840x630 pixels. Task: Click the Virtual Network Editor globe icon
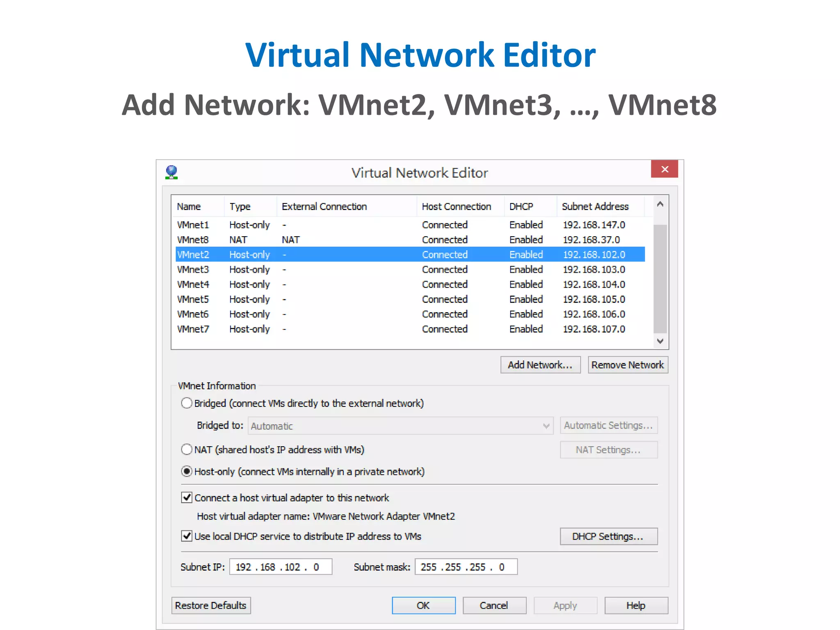(x=171, y=172)
